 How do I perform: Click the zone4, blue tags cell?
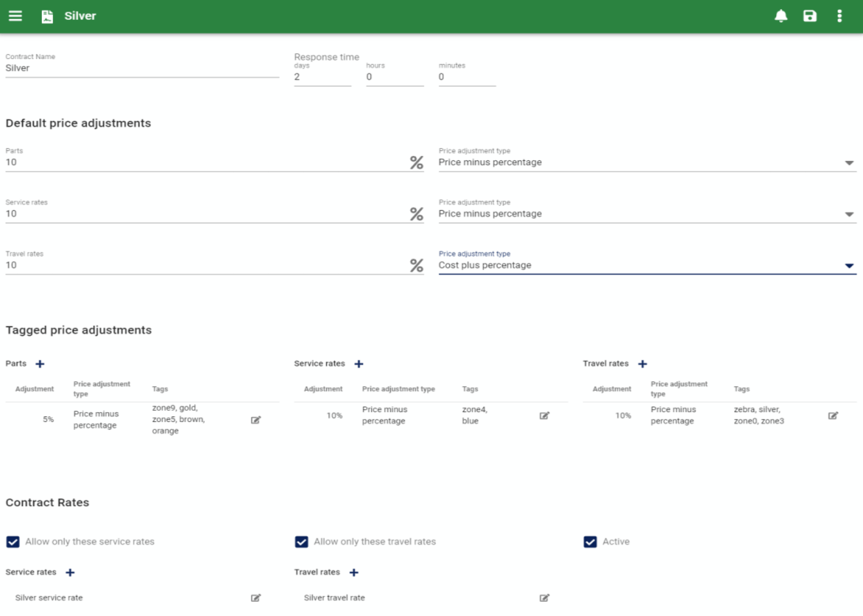475,415
